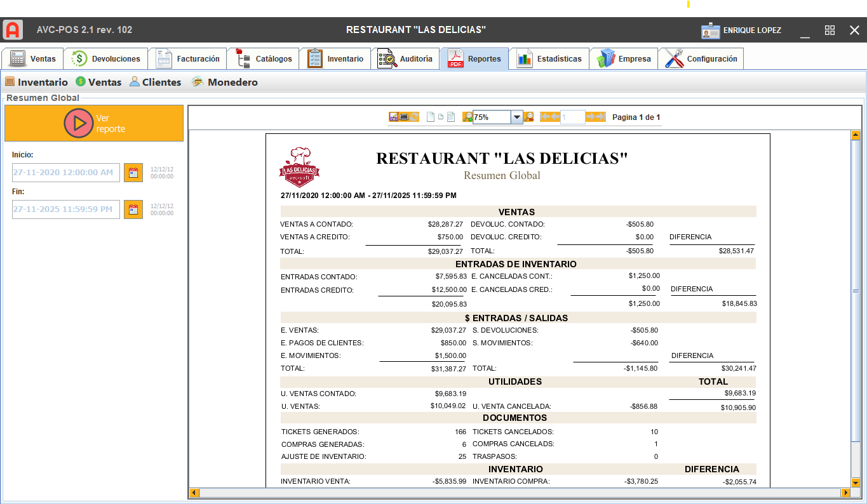The width and height of the screenshot is (867, 504).
Task: Open the calendar picker for Inicio date
Action: 132,172
